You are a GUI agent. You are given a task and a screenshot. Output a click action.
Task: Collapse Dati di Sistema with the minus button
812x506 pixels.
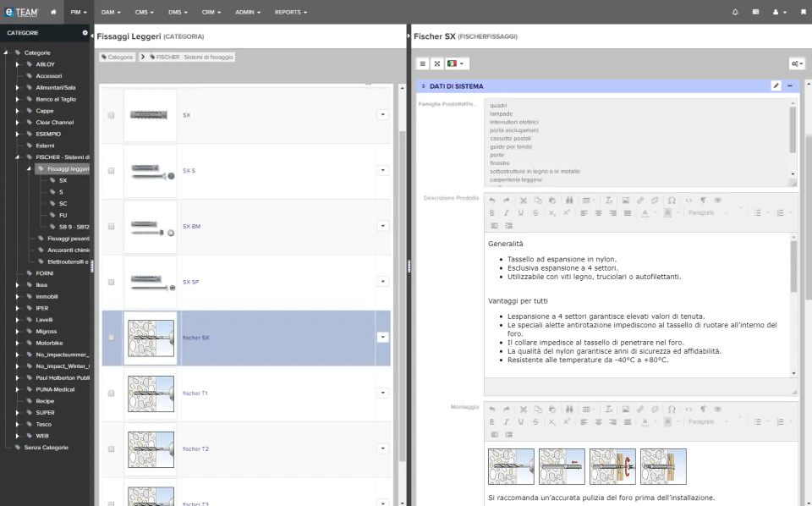(x=791, y=85)
